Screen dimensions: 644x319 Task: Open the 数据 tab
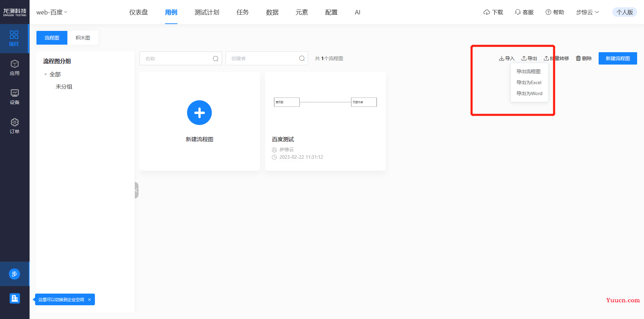pos(272,12)
